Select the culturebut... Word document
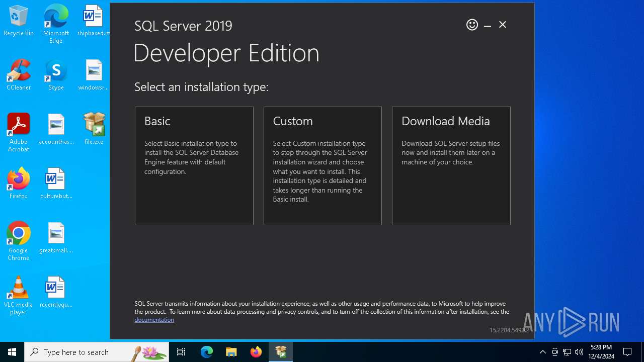644x362 pixels. pos(56,184)
